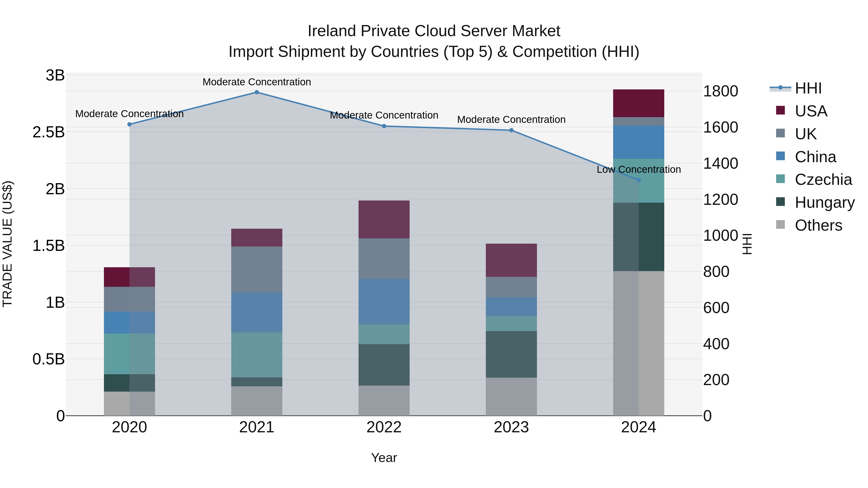This screenshot has width=868, height=488.
Task: Click the China segment of 2022 bar
Action: tap(384, 302)
